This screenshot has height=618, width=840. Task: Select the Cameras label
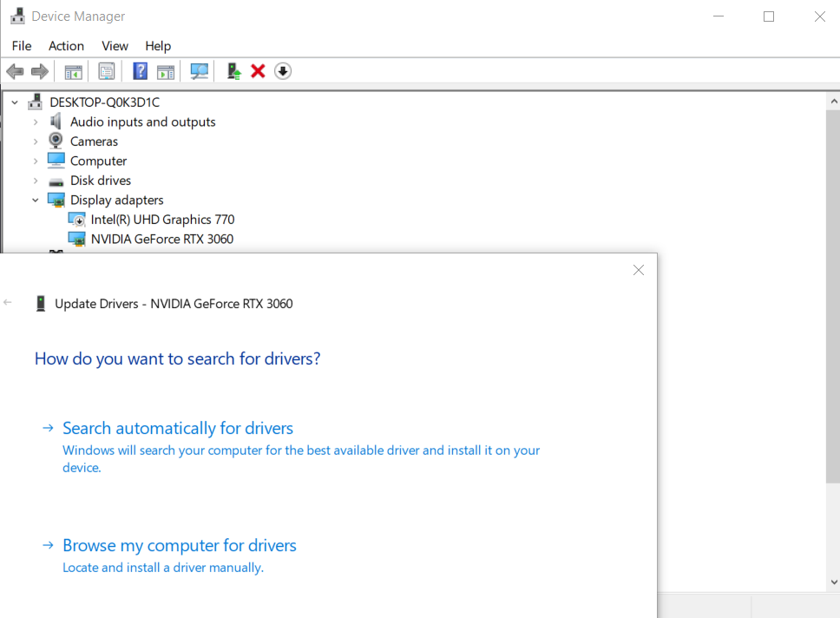[94, 141]
